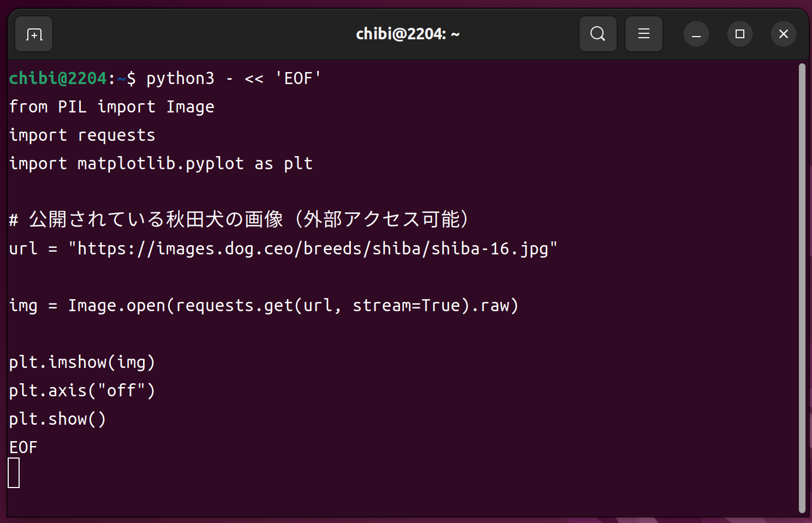Click the images.dog.ceo URL in the terminal
Viewport: 812px width, 523px height.
tap(313, 249)
